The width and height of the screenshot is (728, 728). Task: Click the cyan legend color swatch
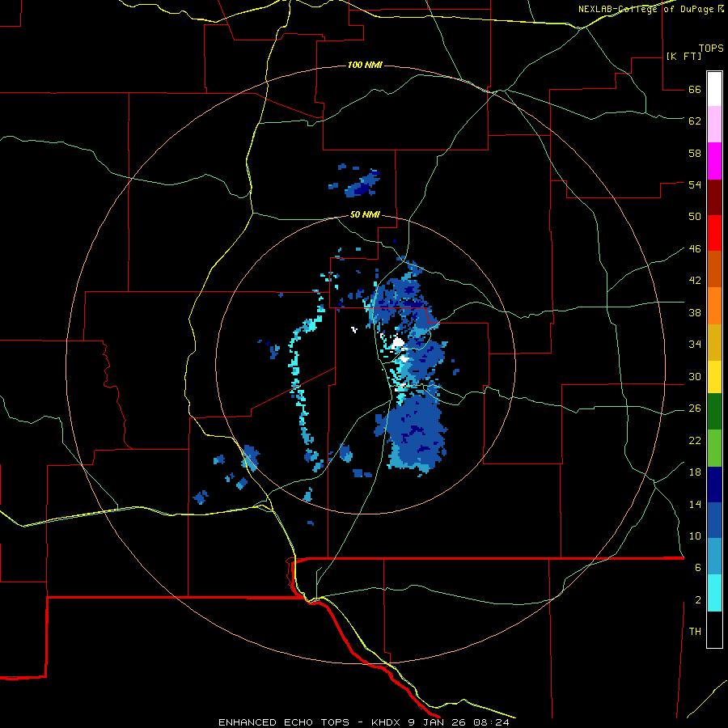(x=714, y=593)
